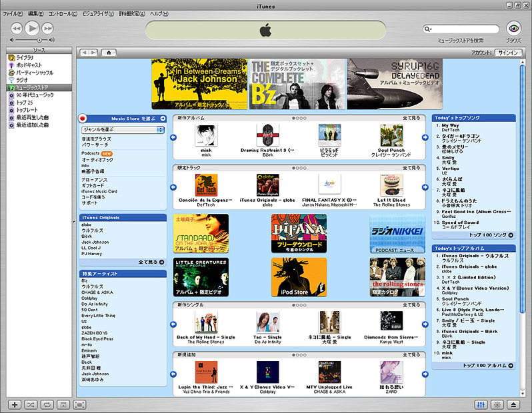Image resolution: width=532 pixels, height=413 pixels.
Task: Open the 詳細設定 menu
Action: [132, 14]
